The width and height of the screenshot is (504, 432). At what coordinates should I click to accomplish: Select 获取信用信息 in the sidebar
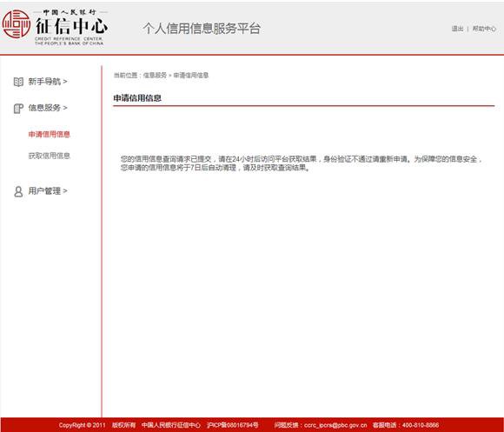[50, 156]
